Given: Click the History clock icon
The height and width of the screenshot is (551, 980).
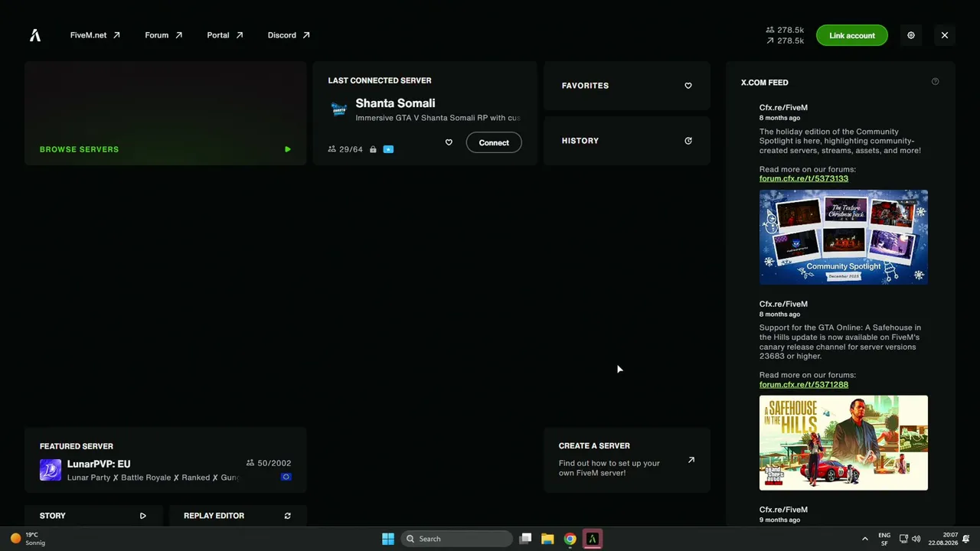Looking at the screenshot, I should 688,141.
